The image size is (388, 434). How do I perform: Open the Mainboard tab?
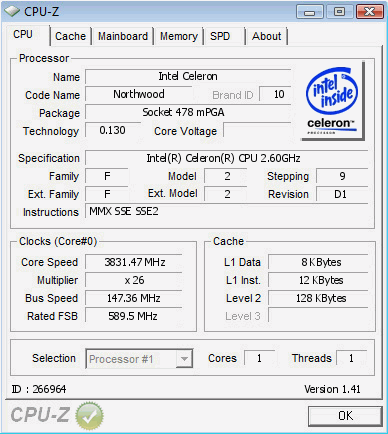[x=123, y=36]
